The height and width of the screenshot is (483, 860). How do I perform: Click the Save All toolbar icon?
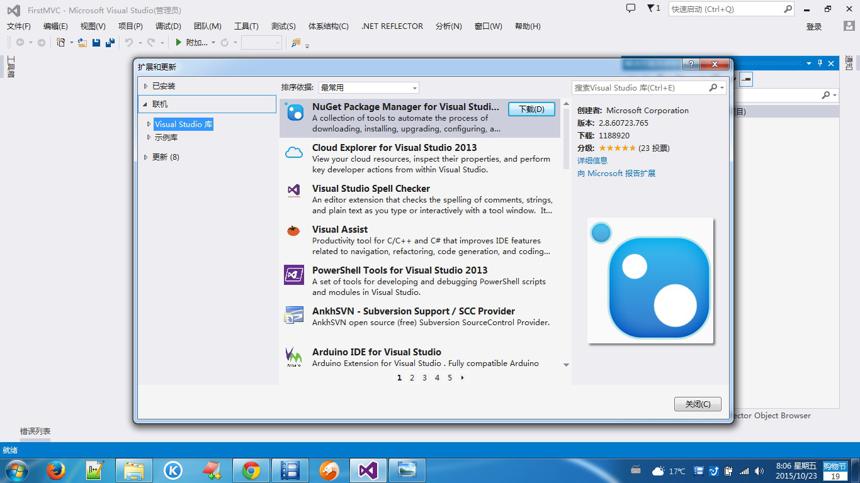click(110, 42)
